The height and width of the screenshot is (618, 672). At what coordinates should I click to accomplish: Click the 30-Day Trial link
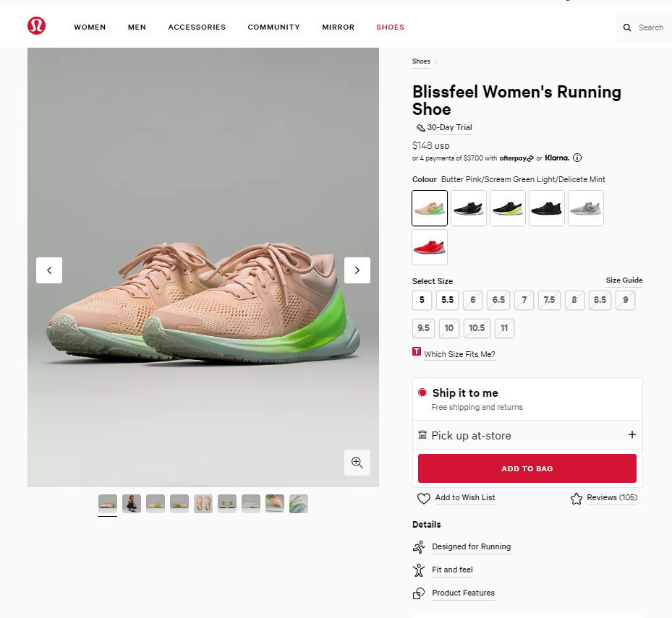click(449, 128)
